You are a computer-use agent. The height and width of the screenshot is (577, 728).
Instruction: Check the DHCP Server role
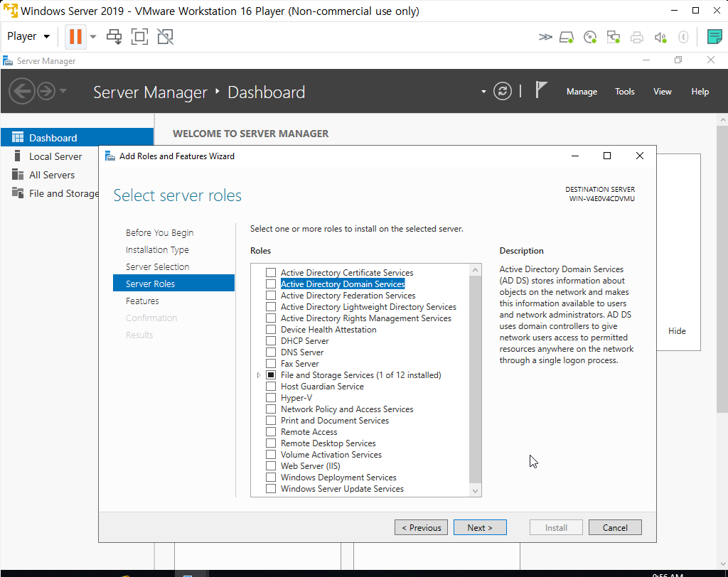(x=271, y=340)
